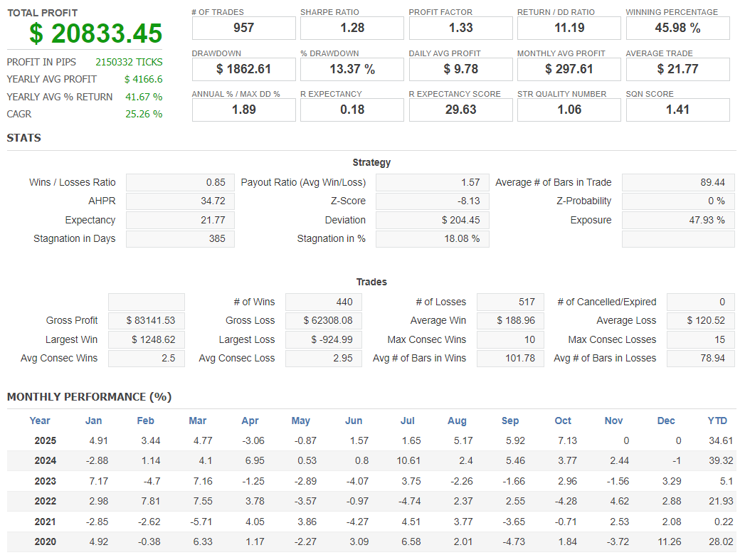Select the # of Trades value box
Screen dimensions: 745x560
click(x=243, y=28)
